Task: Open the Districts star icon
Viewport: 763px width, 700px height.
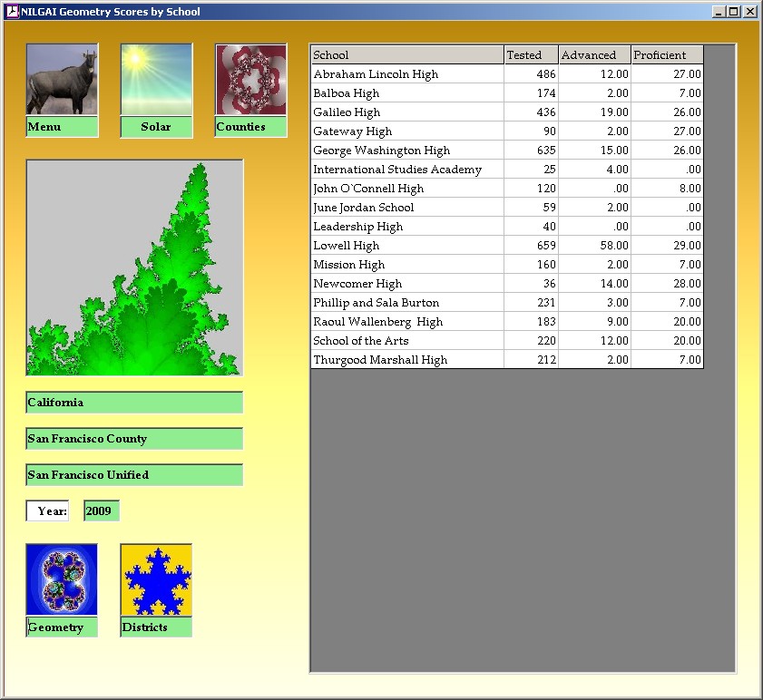Action: 156,580
